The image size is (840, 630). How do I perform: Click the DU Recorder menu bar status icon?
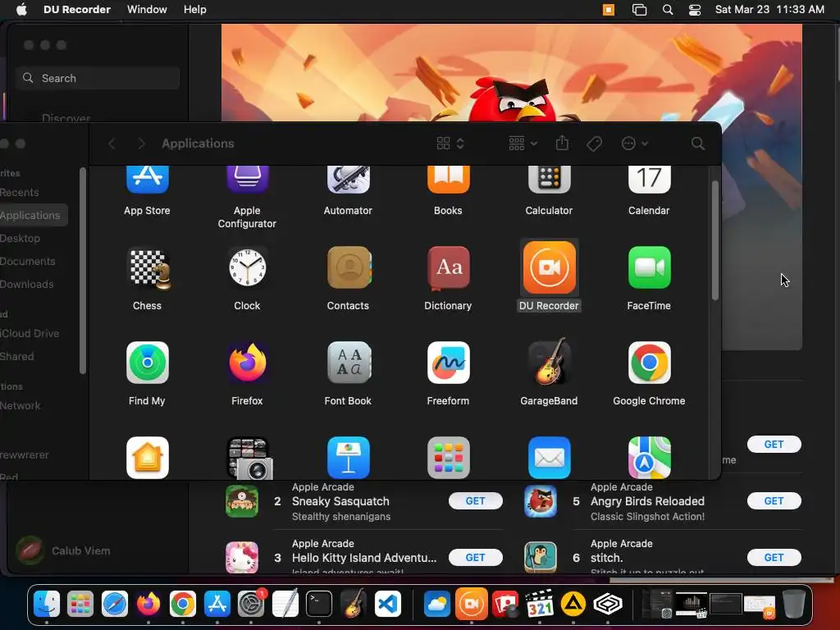[x=609, y=10]
